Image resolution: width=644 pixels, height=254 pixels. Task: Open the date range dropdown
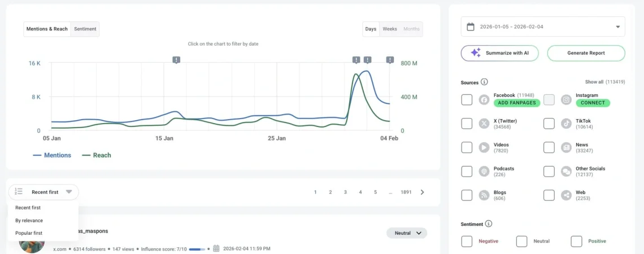pyautogui.click(x=618, y=27)
